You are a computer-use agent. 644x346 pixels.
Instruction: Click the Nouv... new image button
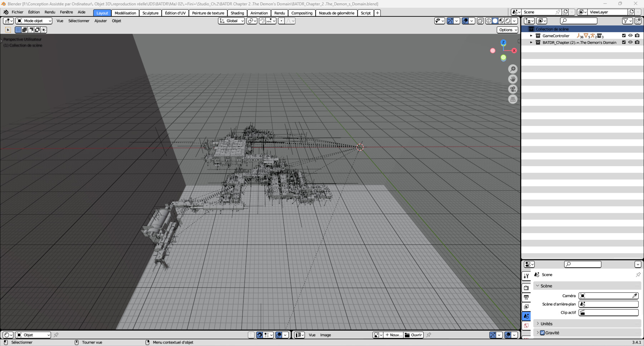(x=393, y=335)
